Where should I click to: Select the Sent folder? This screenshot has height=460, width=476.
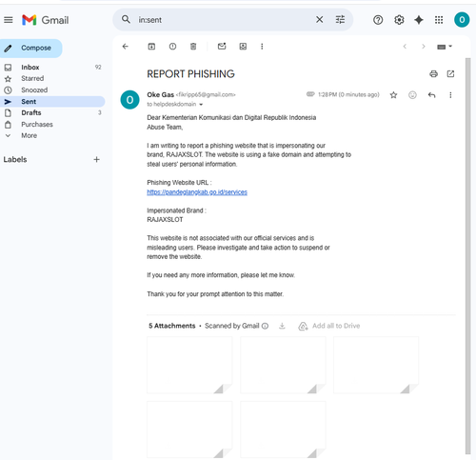click(x=52, y=102)
